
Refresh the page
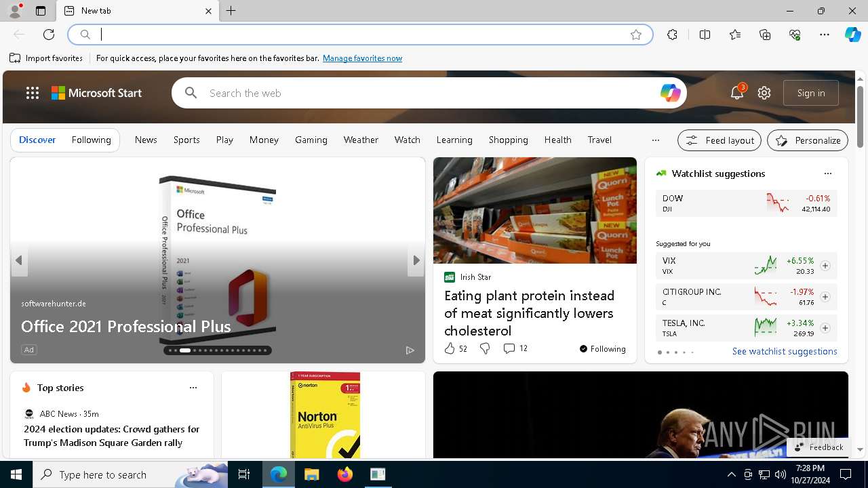point(49,35)
